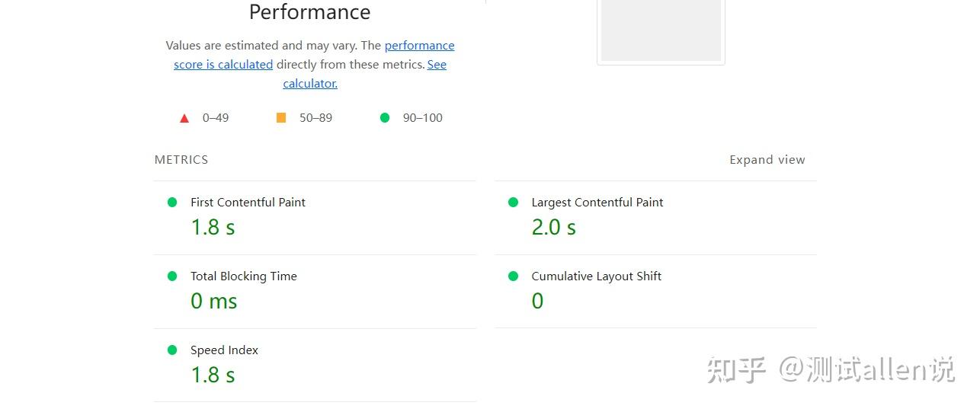Click the Performance heading
Viewport: 980px width, 409px height.
point(309,12)
